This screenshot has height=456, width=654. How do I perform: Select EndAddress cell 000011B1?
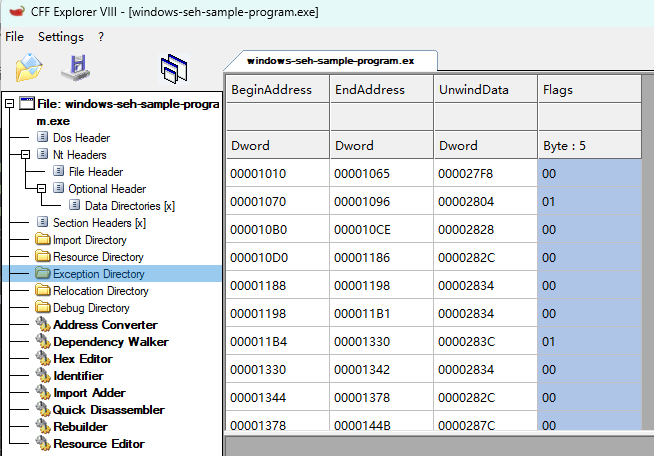382,313
